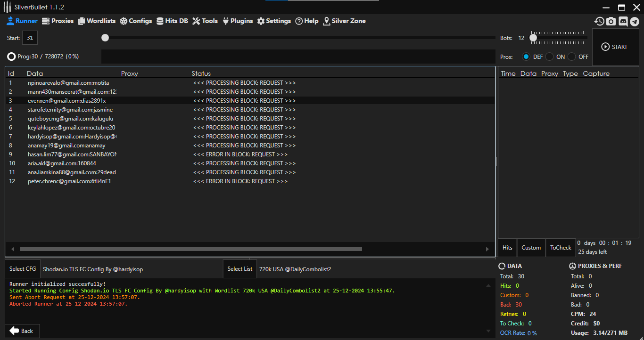Viewport: 644px width, 340px height.
Task: Open the Tools tab
Action: coord(205,21)
